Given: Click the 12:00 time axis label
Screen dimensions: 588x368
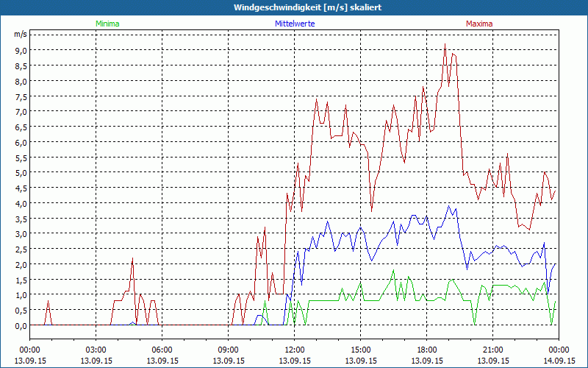Looking at the screenshot, I should click(295, 350).
